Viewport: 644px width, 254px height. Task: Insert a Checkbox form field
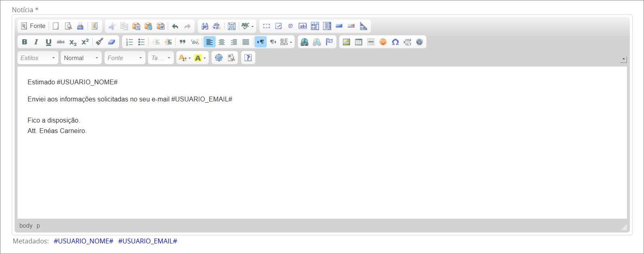tap(278, 26)
